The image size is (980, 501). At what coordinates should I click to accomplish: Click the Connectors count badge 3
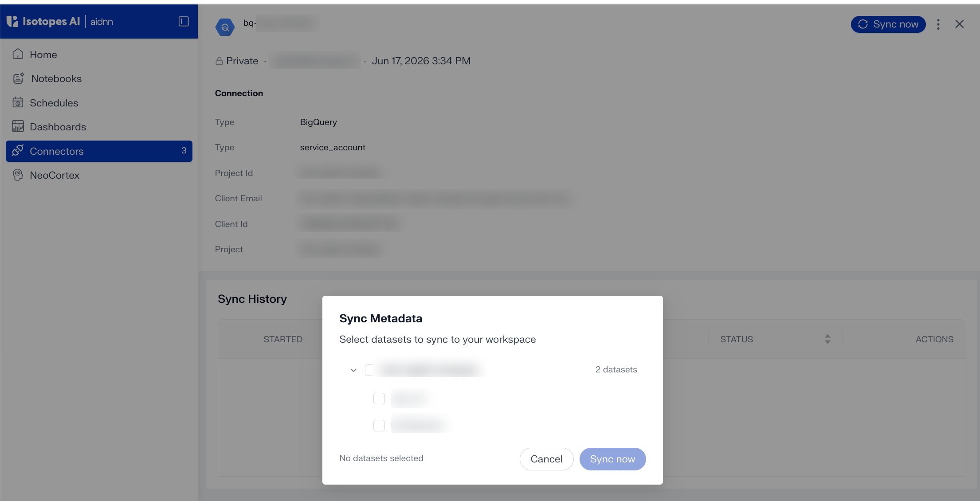coord(184,151)
